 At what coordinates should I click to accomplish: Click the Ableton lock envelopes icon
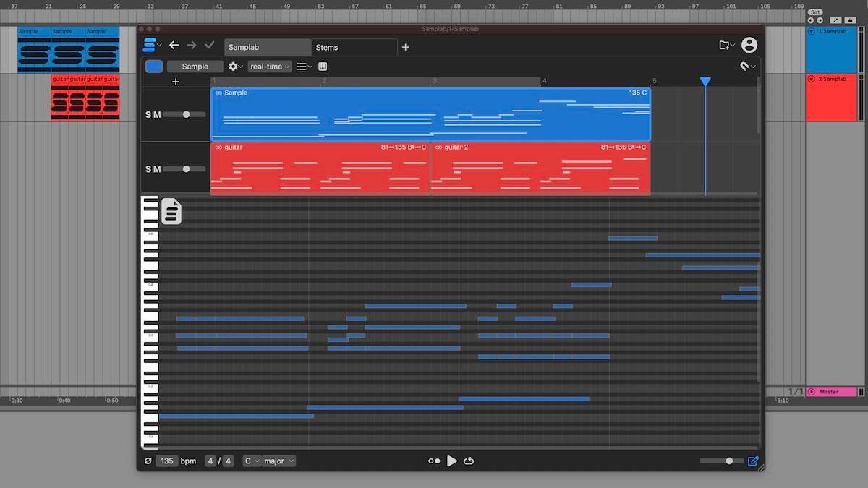click(x=850, y=20)
